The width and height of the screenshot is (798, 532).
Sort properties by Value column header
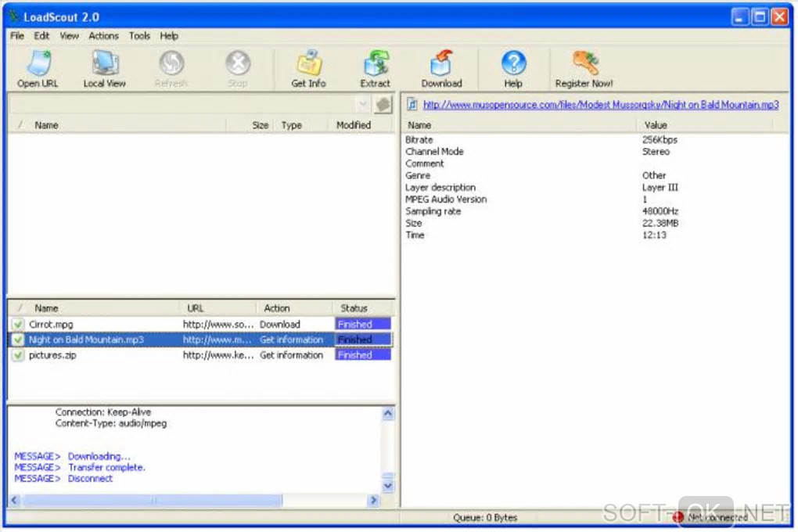(656, 125)
